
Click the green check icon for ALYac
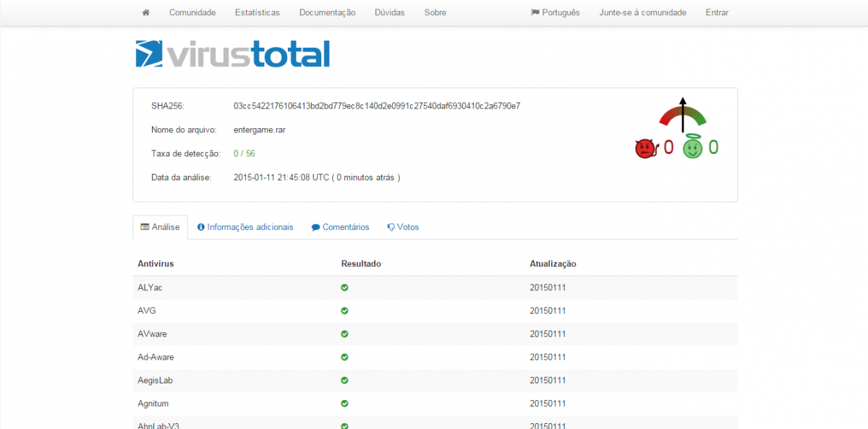344,287
